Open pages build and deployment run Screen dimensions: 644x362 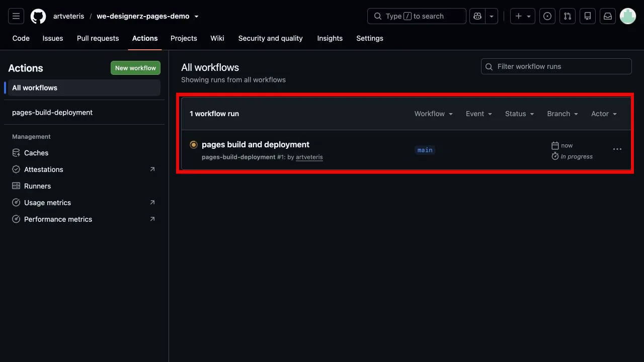[x=256, y=144]
